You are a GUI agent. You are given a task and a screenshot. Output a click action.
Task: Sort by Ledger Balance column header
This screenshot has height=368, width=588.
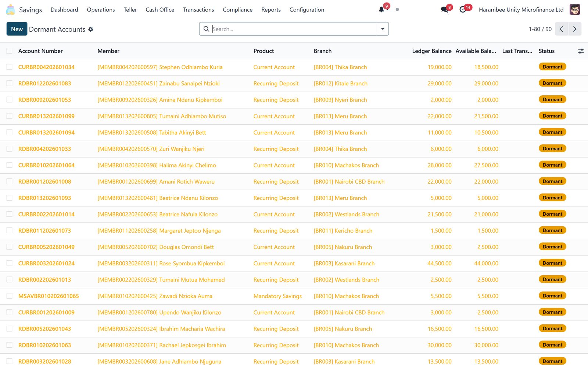click(432, 51)
